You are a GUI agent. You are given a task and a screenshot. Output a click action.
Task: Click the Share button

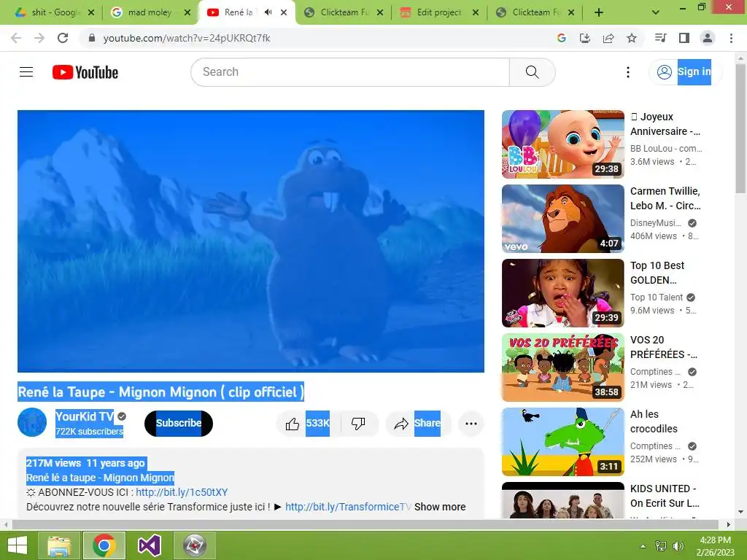418,424
